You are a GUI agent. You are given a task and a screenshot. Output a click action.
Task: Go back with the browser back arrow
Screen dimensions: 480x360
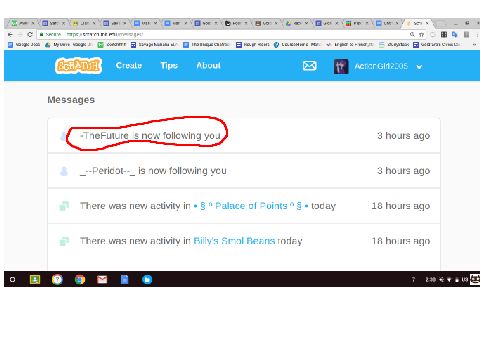tap(10, 34)
